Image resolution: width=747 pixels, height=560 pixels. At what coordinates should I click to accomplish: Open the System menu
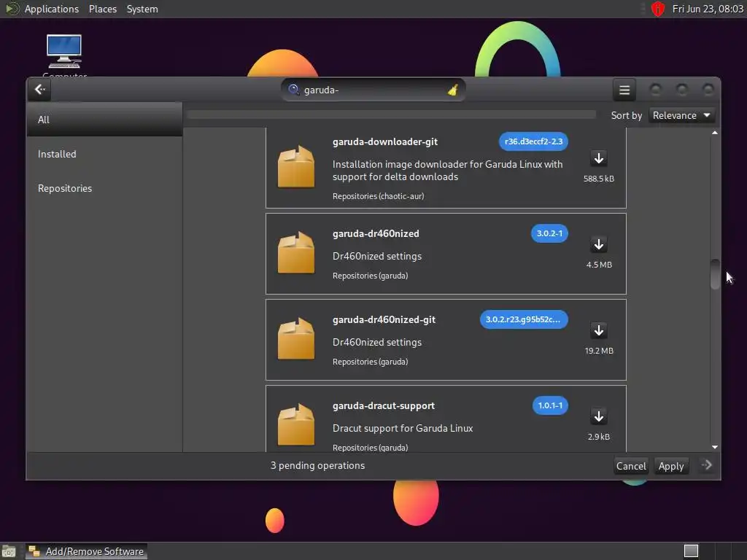142,9
